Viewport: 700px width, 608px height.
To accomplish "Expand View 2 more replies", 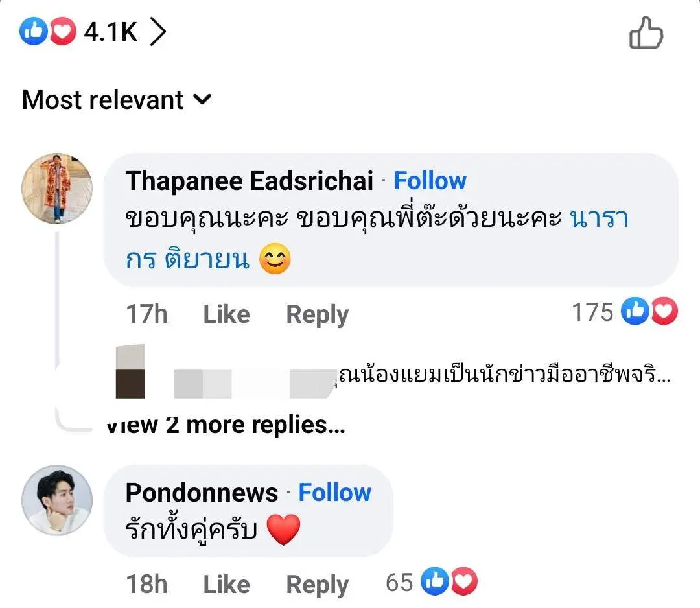I will [226, 425].
